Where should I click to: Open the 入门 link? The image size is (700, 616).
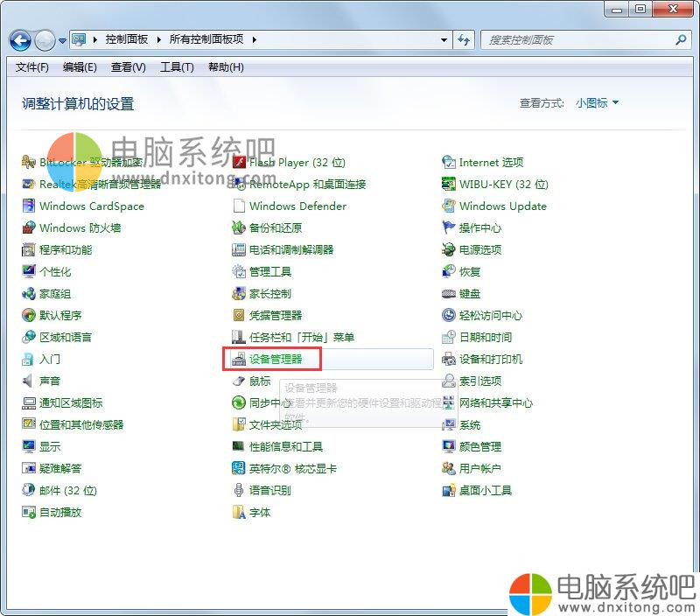click(x=50, y=359)
